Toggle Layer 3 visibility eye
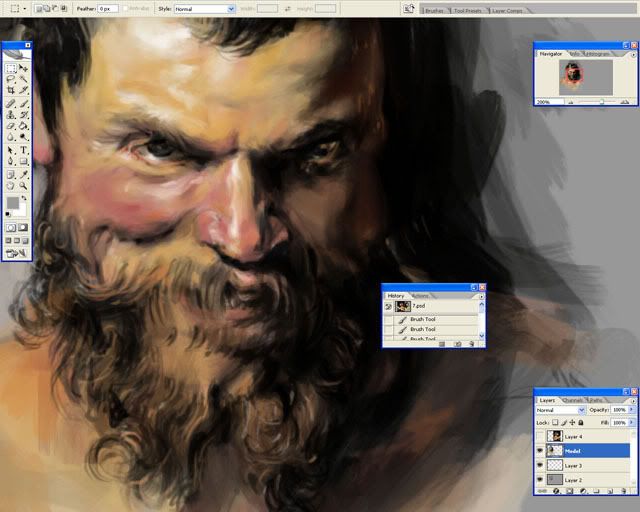Screen dimensions: 640x512 click(x=540, y=465)
